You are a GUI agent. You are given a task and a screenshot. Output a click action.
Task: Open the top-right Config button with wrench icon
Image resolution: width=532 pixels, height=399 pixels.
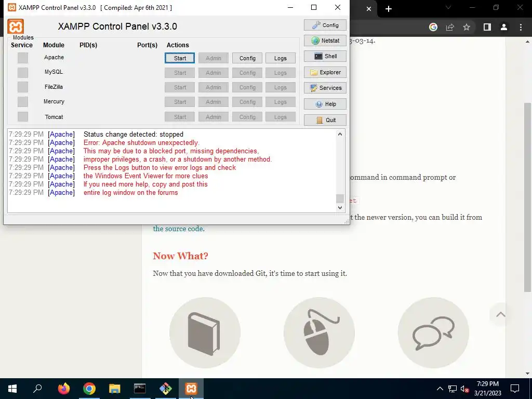tap(325, 25)
